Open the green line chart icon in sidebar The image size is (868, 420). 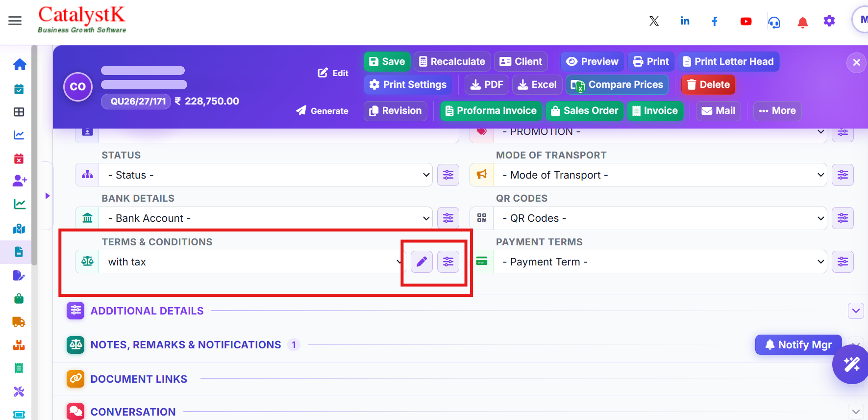pos(20,204)
